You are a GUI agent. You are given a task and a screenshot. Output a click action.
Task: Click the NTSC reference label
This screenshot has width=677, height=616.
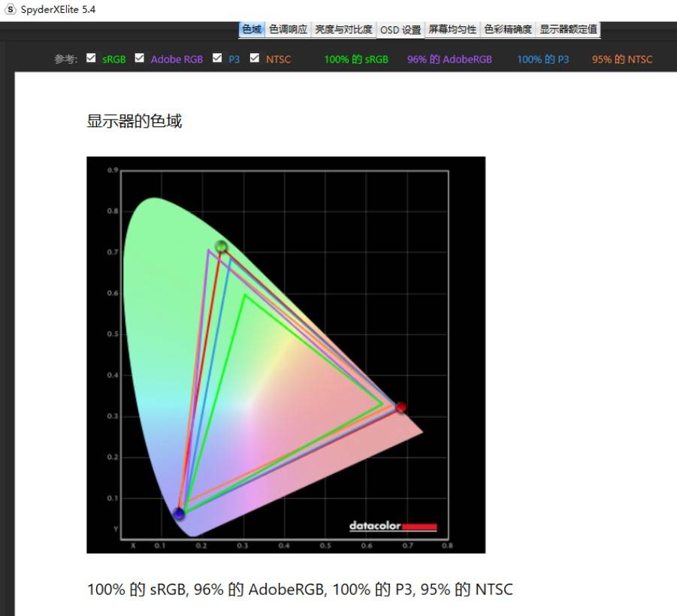pyautogui.click(x=278, y=59)
